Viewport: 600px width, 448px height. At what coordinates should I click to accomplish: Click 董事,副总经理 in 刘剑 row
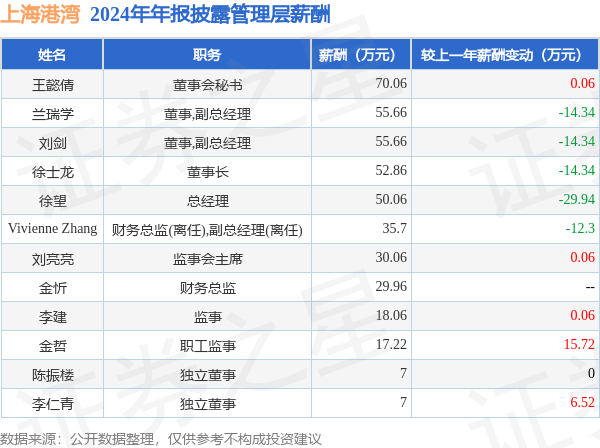[207, 143]
